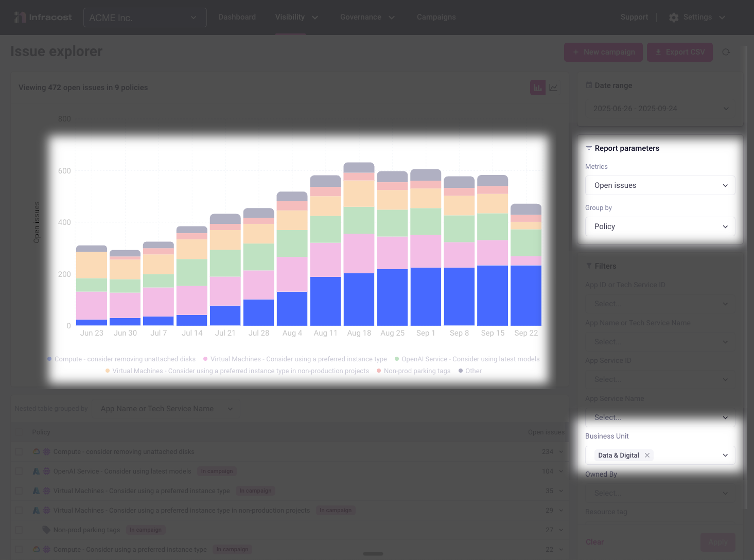Export the report as CSV
The width and height of the screenshot is (754, 560).
point(679,52)
